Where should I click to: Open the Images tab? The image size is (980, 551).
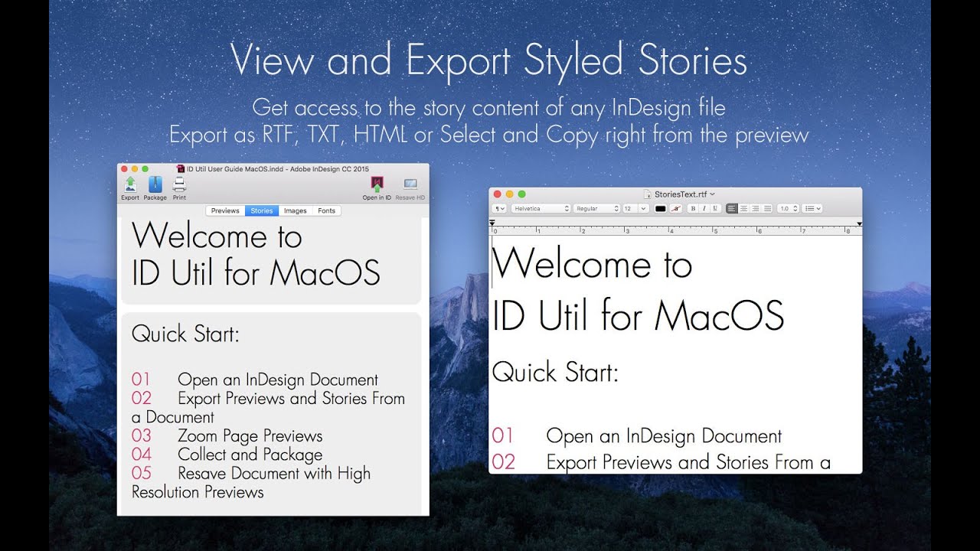tap(296, 210)
